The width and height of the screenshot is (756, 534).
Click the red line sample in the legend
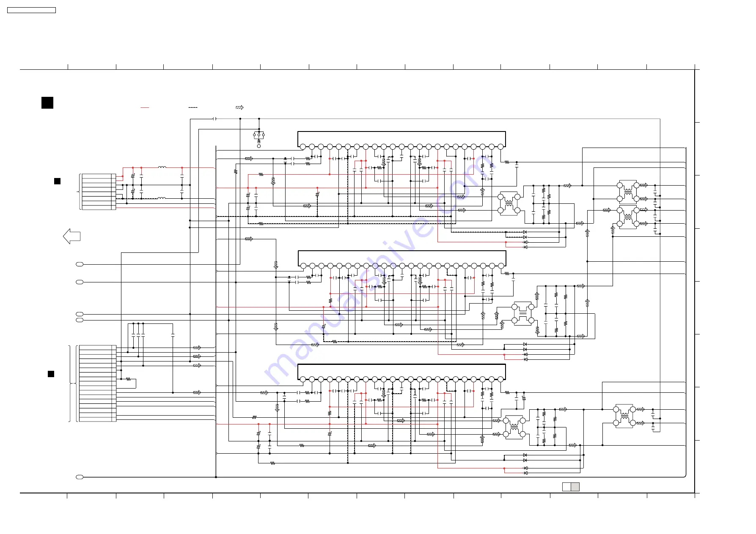click(145, 108)
